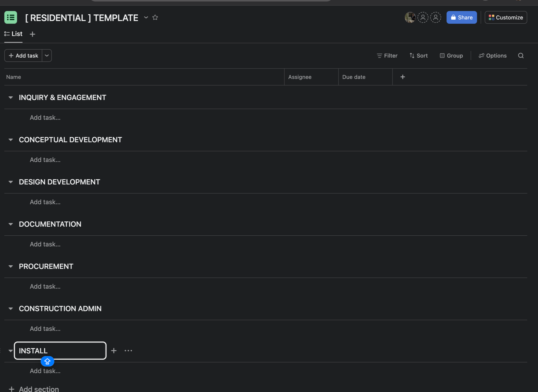Collapse the INQUIRY & ENGAGEMENT section

coord(11,98)
